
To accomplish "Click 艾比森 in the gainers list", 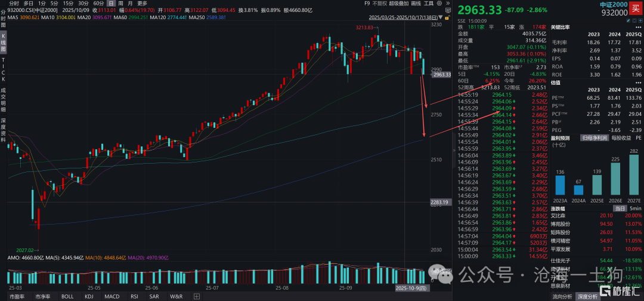I will (x=559, y=216).
